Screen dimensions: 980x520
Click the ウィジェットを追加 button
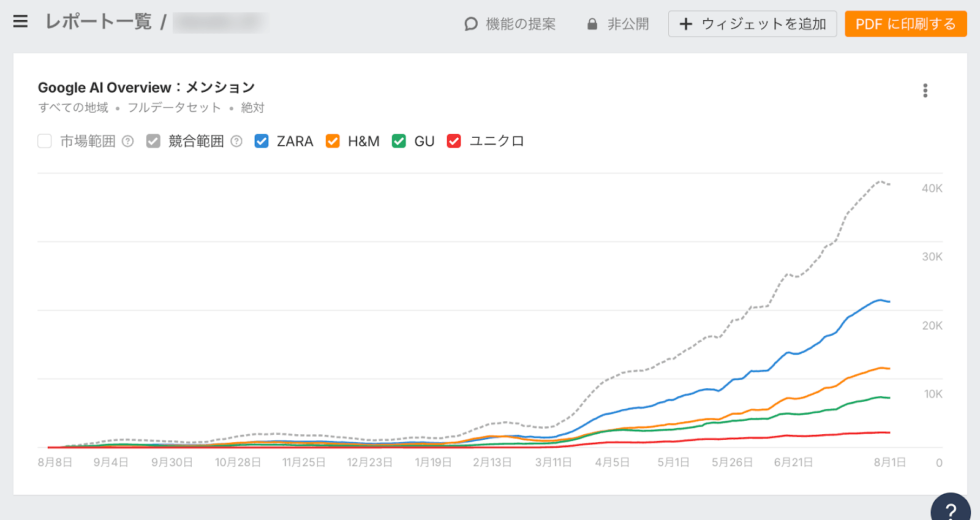pyautogui.click(x=763, y=24)
